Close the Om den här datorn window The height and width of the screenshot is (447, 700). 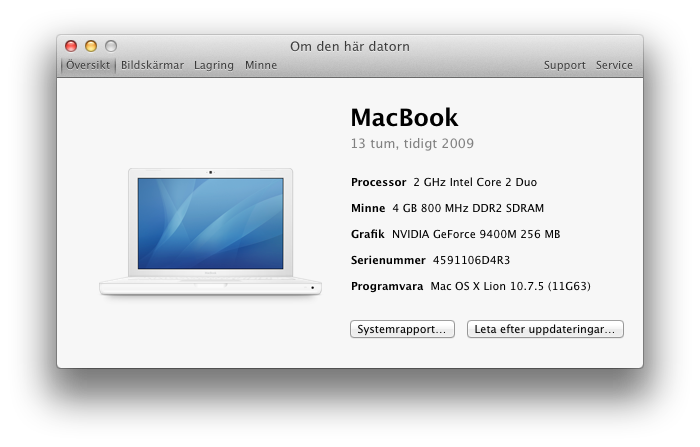coord(71,46)
